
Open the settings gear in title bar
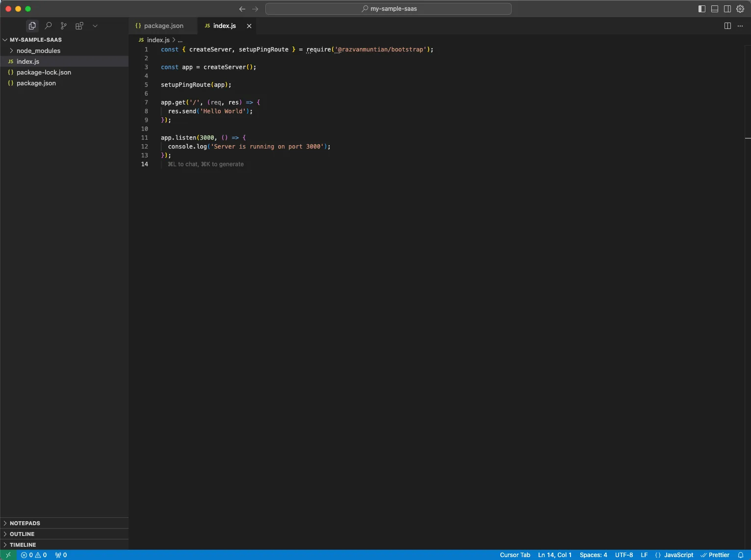(x=740, y=9)
